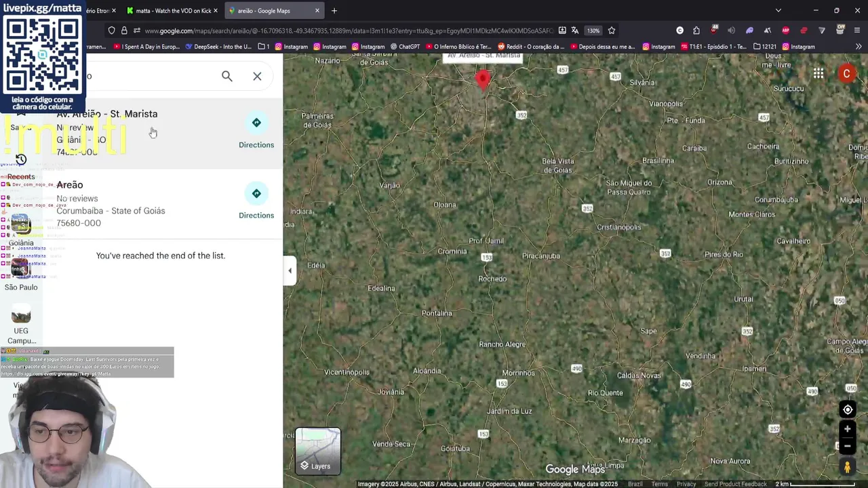Screen dimensions: 868x488
Task: Open the 12121 bookmarks folder
Action: point(765,47)
